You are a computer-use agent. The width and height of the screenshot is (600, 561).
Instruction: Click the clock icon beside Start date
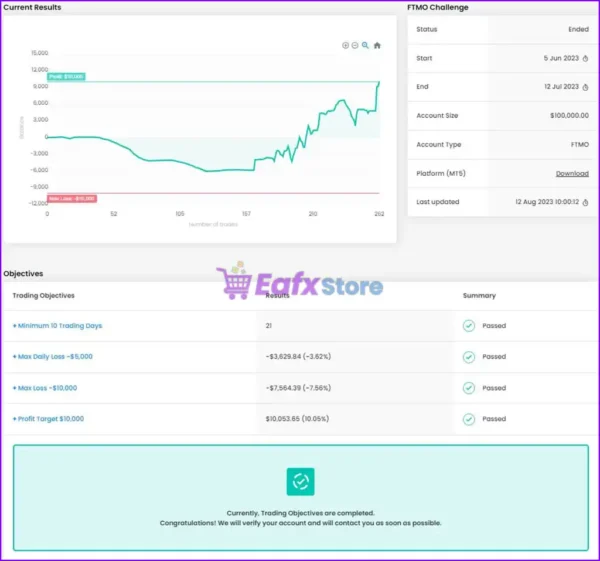(585, 59)
